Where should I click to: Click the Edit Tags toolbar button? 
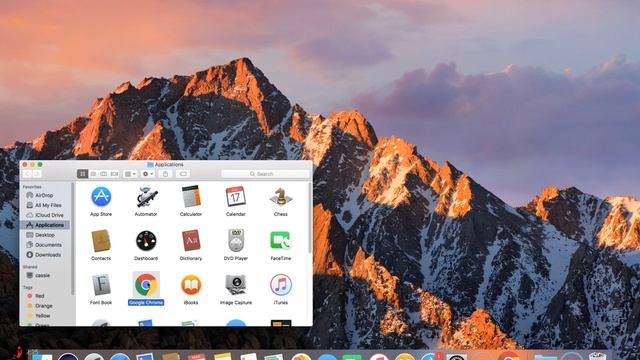[183, 174]
